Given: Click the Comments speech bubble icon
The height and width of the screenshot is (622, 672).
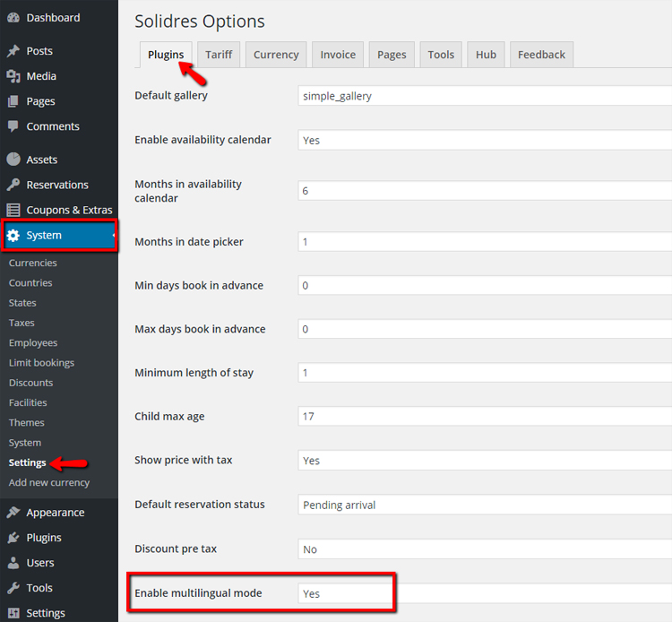Looking at the screenshot, I should 13,126.
